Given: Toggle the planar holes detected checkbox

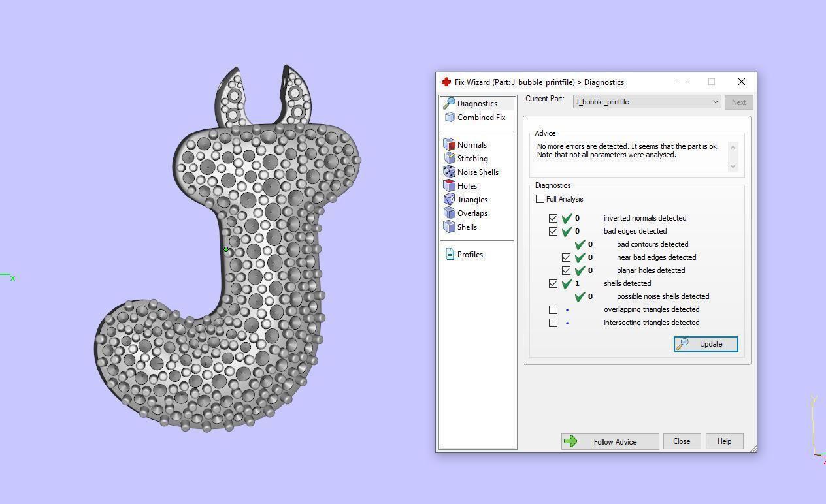Looking at the screenshot, I should (567, 270).
